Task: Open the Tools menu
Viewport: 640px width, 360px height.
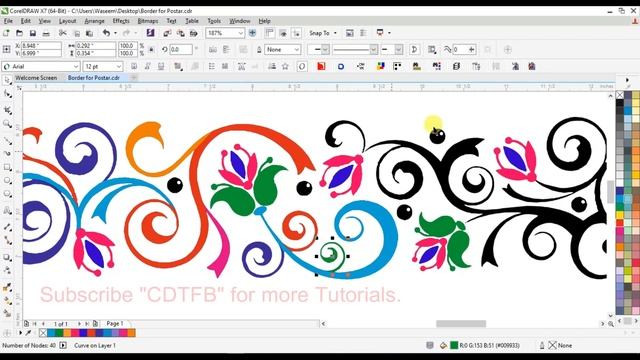Action: [214, 21]
